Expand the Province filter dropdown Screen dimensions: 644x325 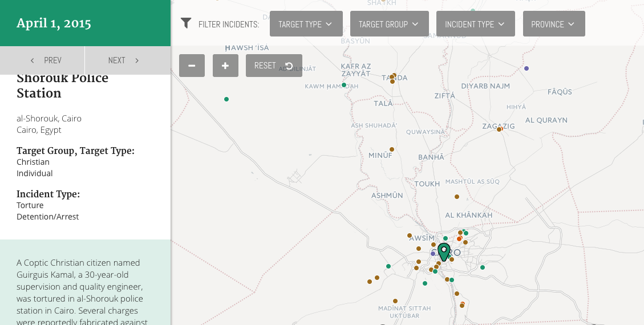pyautogui.click(x=553, y=24)
